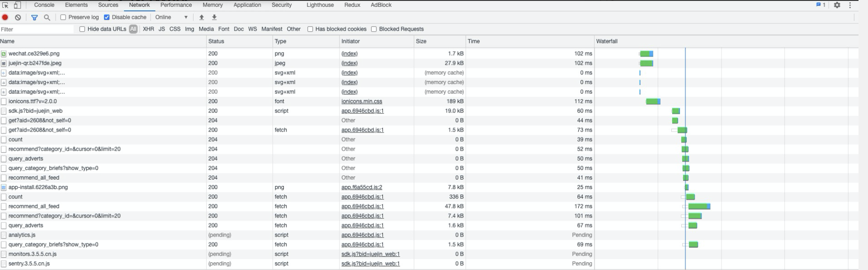This screenshot has width=868, height=270.
Task: Click the sentry.3.5.5.cn.js file icon
Action: (x=4, y=264)
